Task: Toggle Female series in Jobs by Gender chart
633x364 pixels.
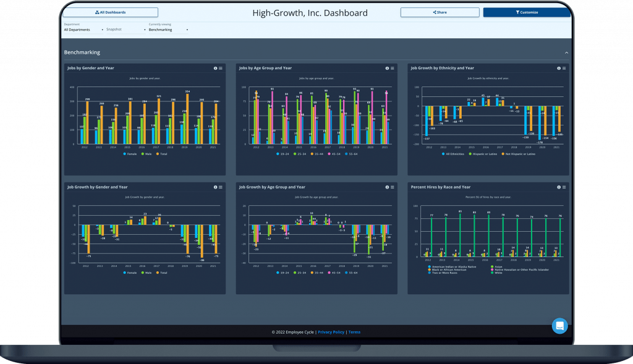Action: (130, 154)
